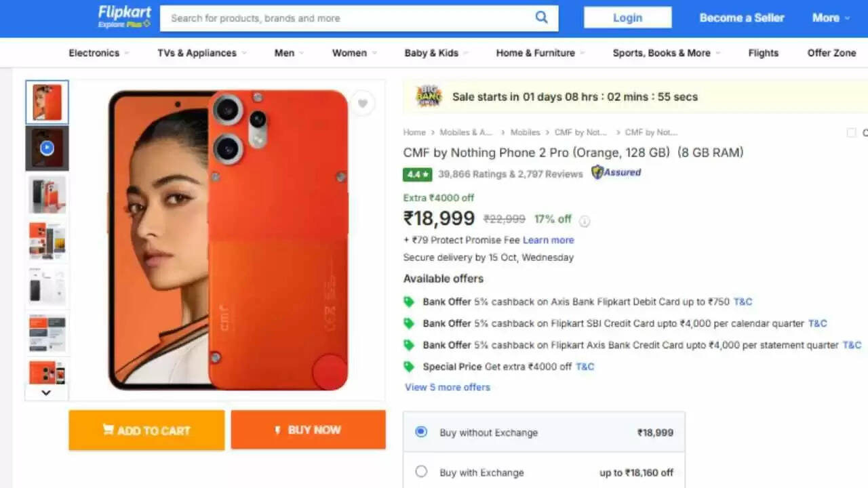
Task: Type in the product search field
Action: pos(346,18)
